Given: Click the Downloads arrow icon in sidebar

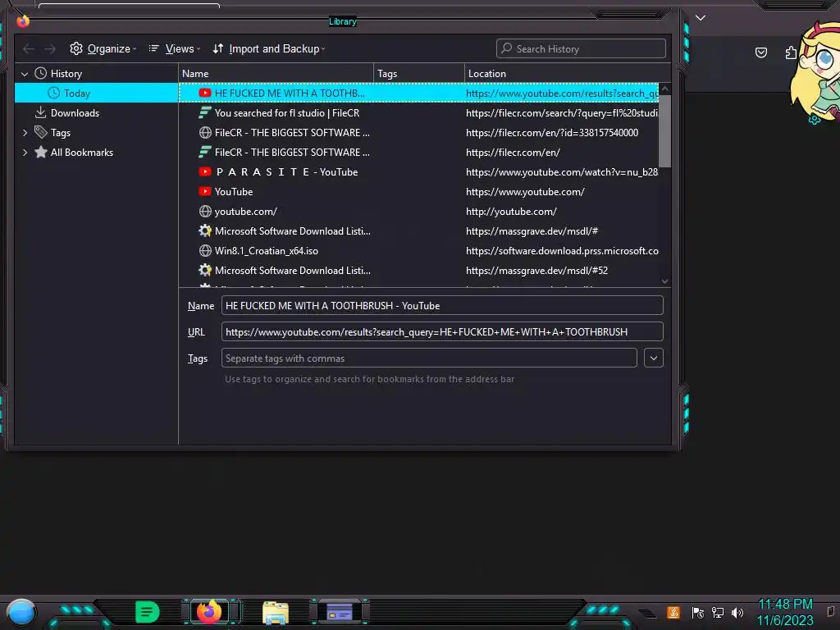Looking at the screenshot, I should click(x=40, y=112).
